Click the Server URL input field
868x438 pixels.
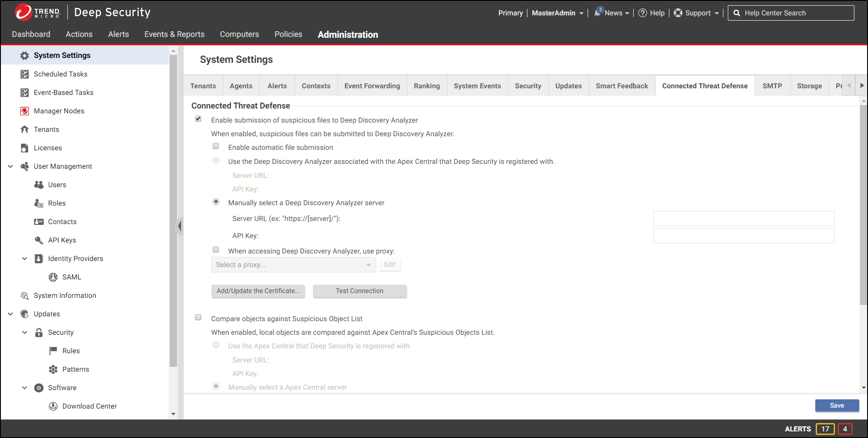743,218
